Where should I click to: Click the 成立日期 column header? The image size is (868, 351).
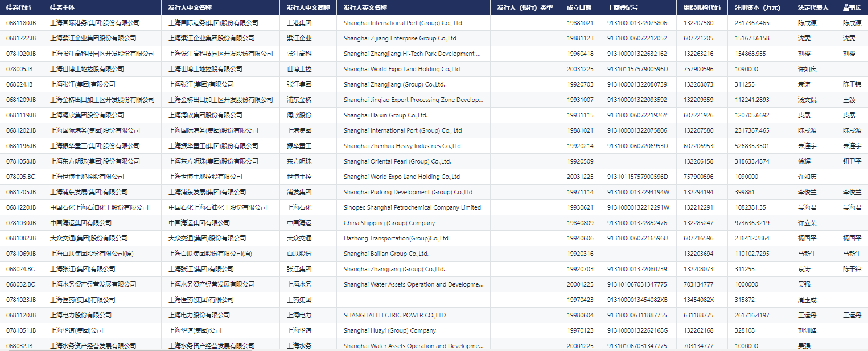pos(580,7)
